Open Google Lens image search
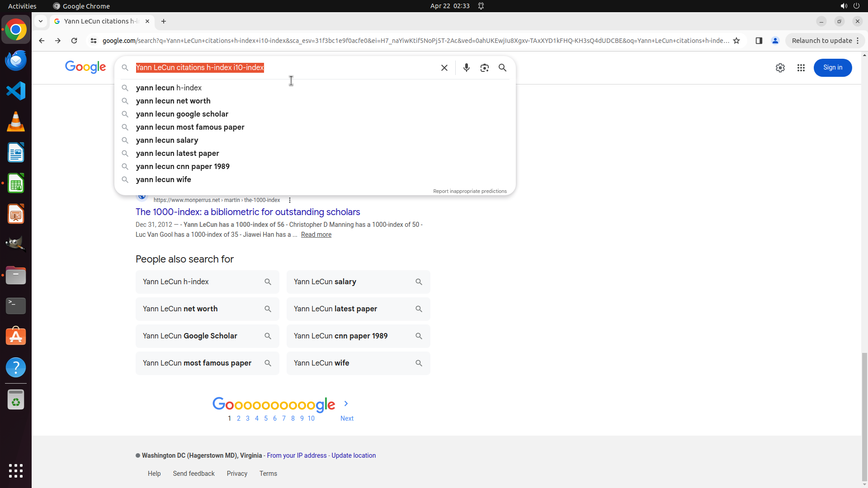This screenshot has height=488, width=868. coord(484,68)
